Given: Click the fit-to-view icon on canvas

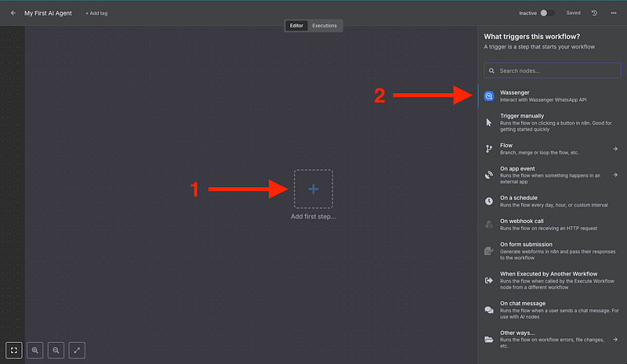Looking at the screenshot, I should (x=13, y=351).
